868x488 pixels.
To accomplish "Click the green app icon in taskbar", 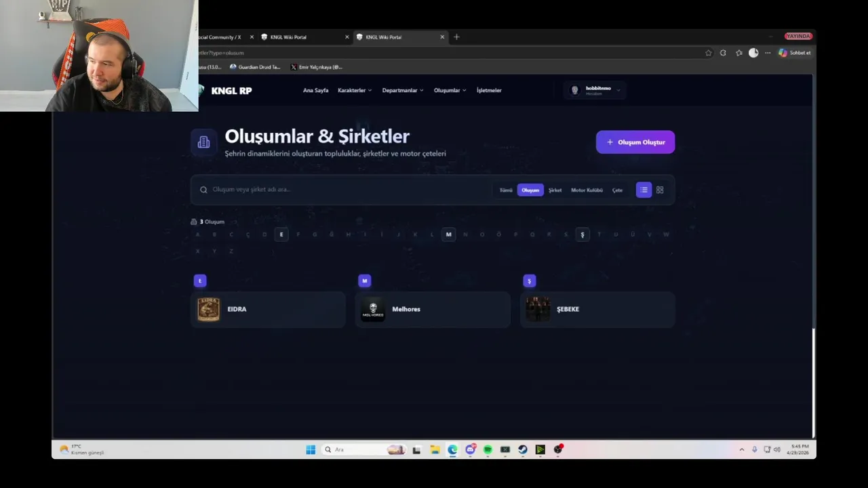I will tap(540, 449).
